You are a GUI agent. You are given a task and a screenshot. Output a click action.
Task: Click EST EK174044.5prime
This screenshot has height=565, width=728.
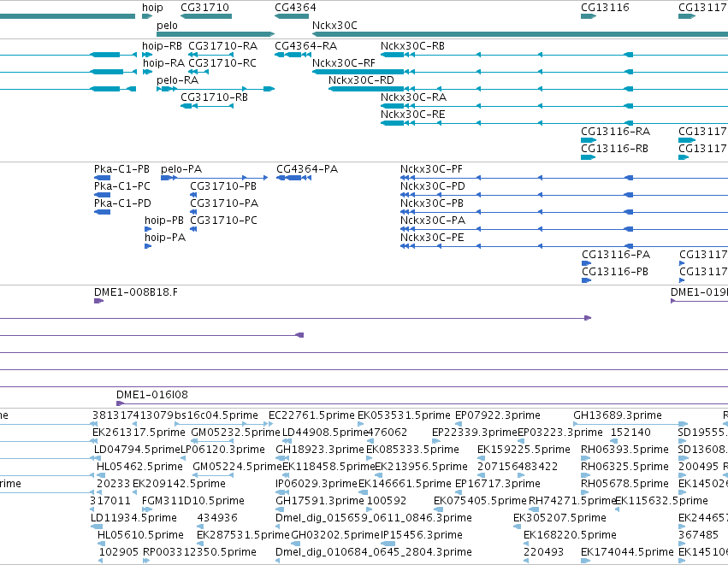click(x=627, y=552)
